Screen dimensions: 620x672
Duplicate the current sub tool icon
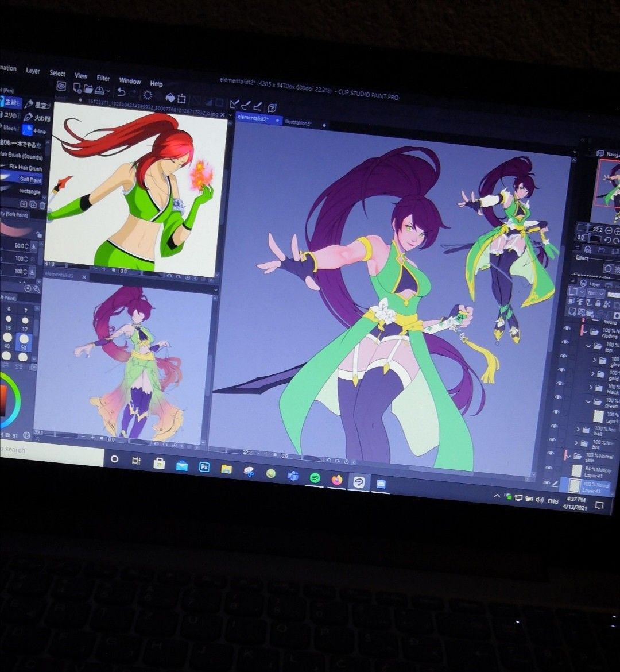pos(33,205)
